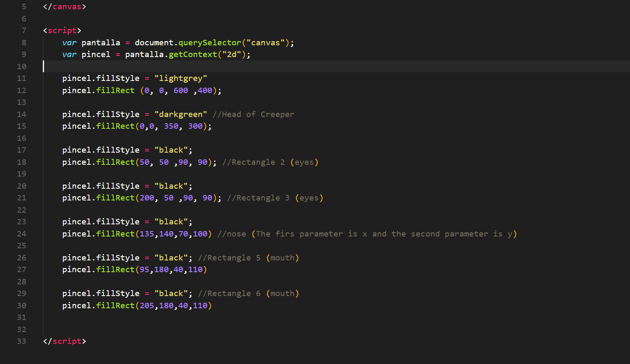Click the opening script tag
630x364 pixels.
(x=62, y=31)
